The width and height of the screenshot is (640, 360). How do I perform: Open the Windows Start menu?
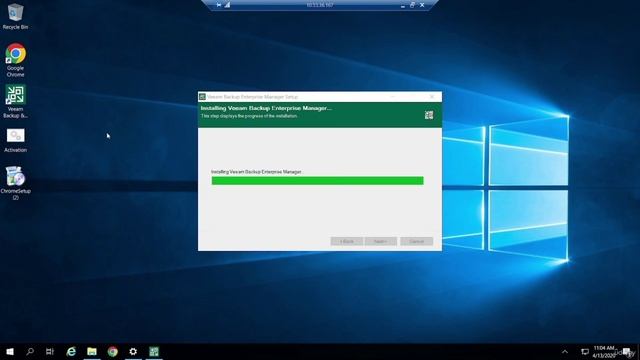(x=10, y=351)
